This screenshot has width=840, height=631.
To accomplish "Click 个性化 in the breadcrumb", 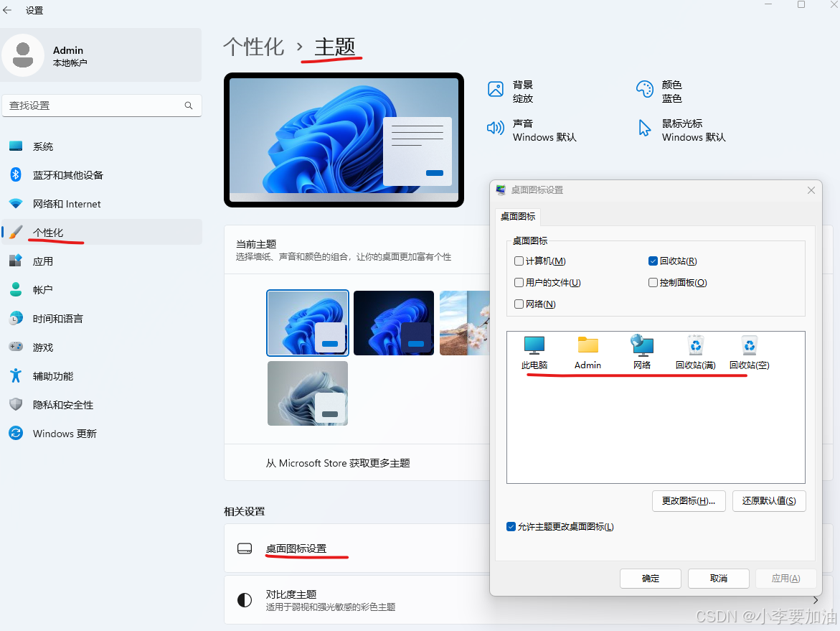I will point(253,47).
